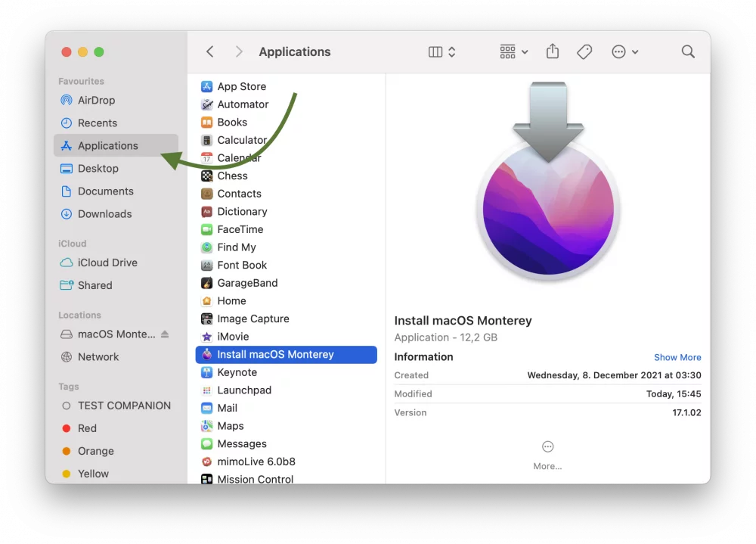Select the Home app icon
756x544 pixels.
click(x=207, y=300)
